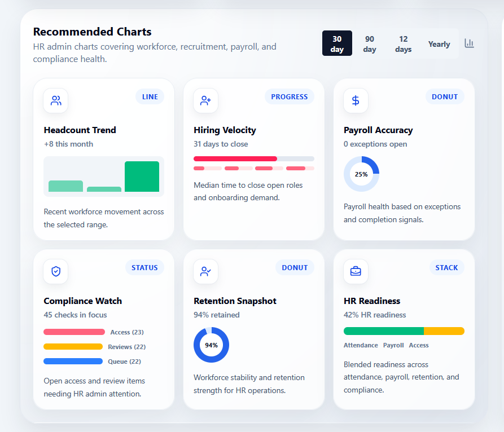
Task: Click the blue Queue (22) bar
Action: pyautogui.click(x=73, y=362)
